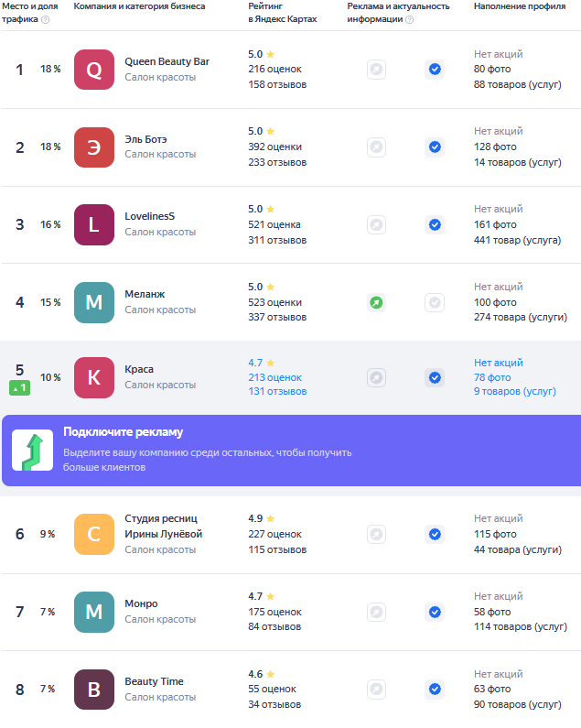Click the Q avatar of Queen Beauty Bar
This screenshot has width=581, height=728.
pos(94,70)
